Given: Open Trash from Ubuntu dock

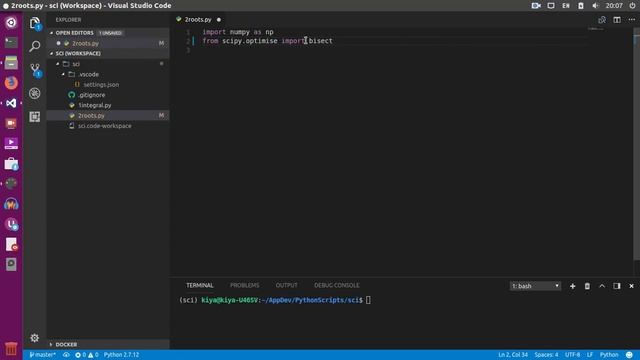Looking at the screenshot, I should tap(11, 349).
